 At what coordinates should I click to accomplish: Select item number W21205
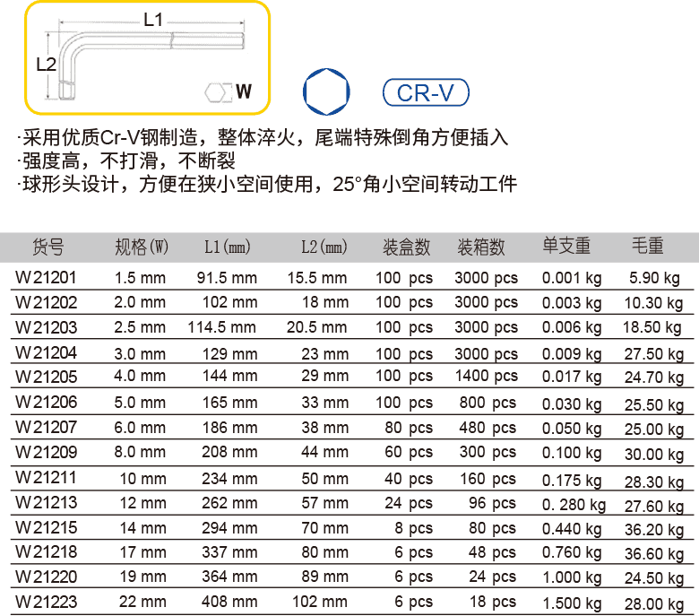(x=46, y=377)
